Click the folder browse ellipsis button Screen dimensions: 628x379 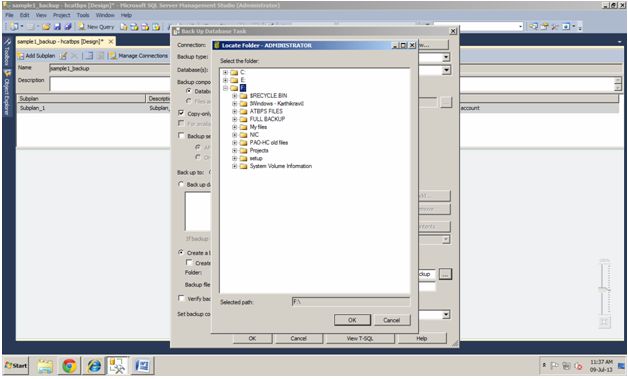(x=445, y=274)
